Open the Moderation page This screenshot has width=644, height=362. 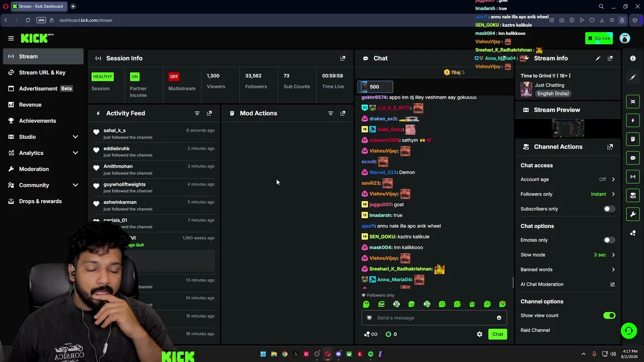coord(43,169)
